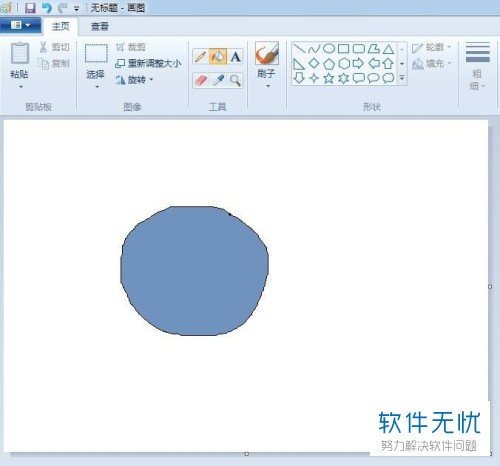Choose the Rounded rectangle shape

point(358,49)
